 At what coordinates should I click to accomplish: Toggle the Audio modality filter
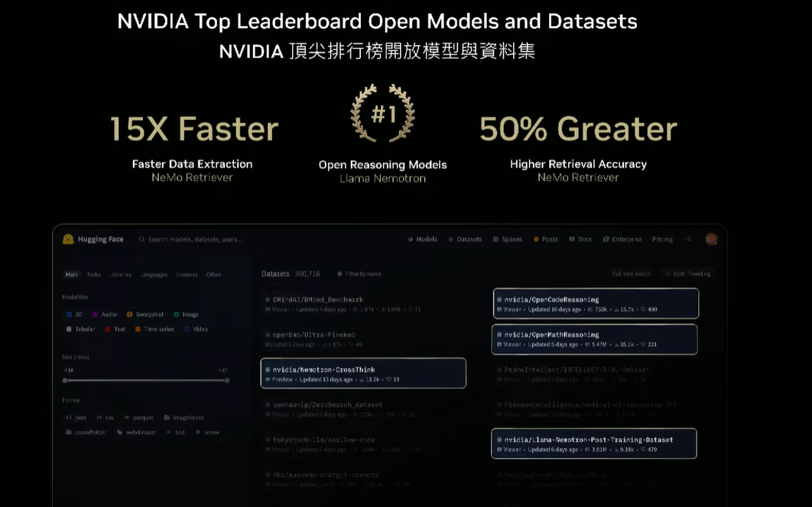104,314
